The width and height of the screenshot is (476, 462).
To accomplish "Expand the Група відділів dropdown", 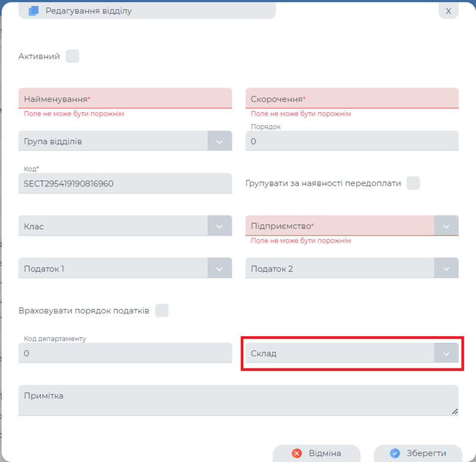I will 220,141.
